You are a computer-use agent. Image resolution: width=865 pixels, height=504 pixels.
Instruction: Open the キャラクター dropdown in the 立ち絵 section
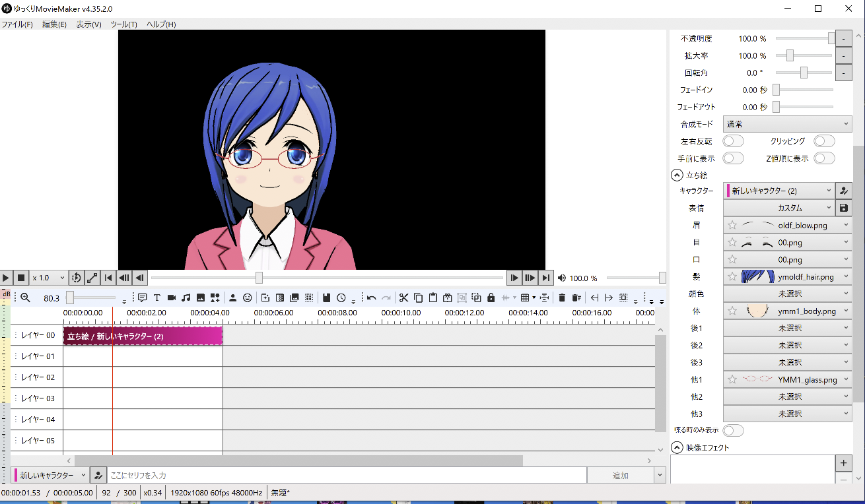[779, 191]
